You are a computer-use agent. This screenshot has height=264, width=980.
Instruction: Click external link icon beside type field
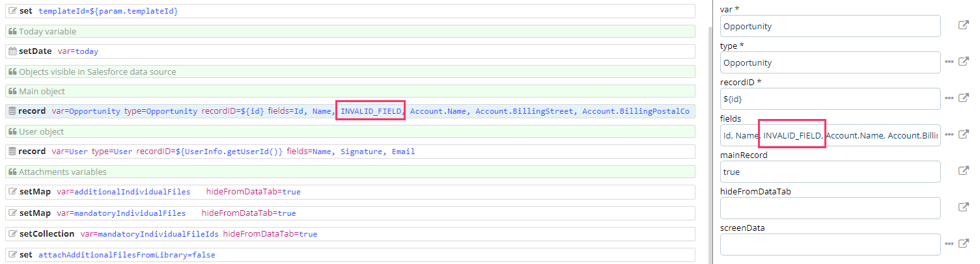pos(964,62)
